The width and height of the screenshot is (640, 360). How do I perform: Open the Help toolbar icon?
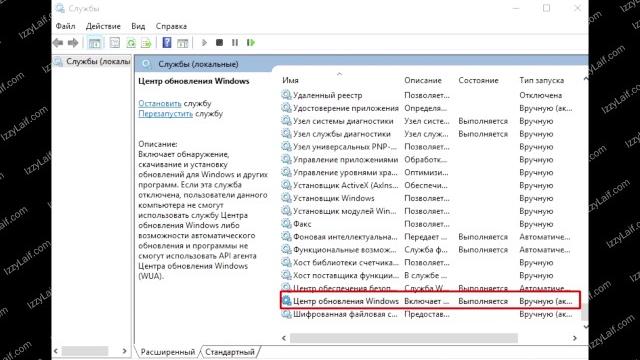point(167,42)
